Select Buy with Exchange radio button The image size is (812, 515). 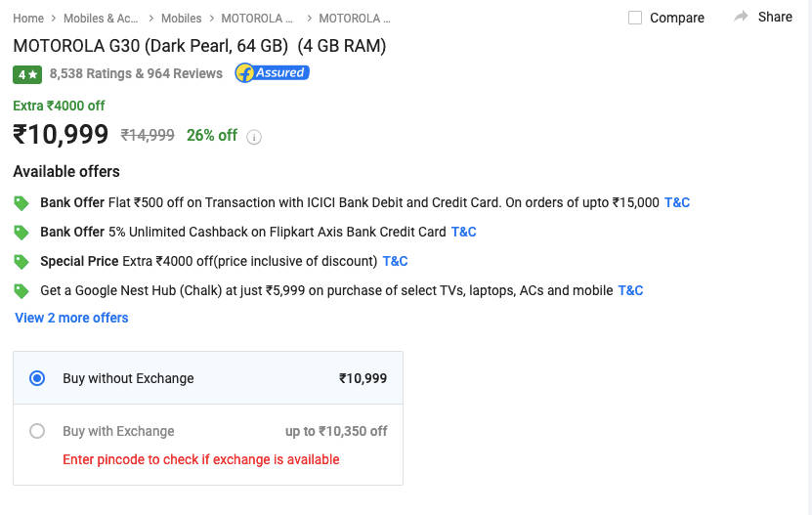pyautogui.click(x=37, y=431)
